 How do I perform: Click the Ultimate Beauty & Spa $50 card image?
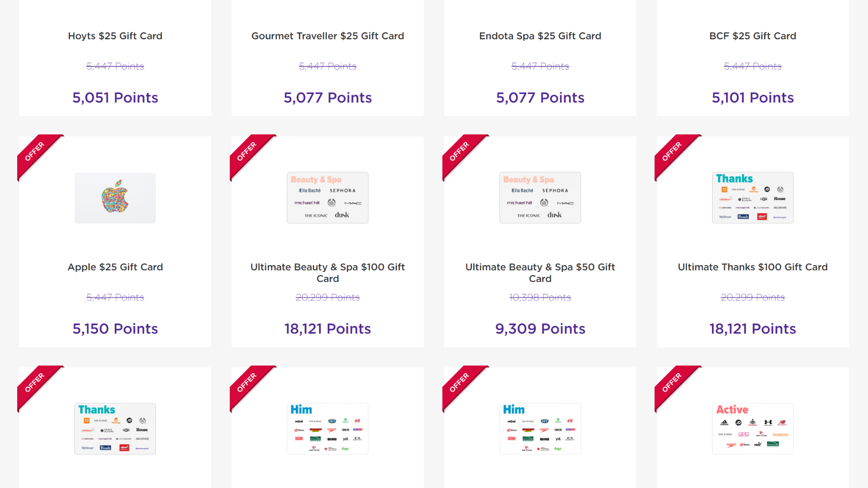click(540, 198)
